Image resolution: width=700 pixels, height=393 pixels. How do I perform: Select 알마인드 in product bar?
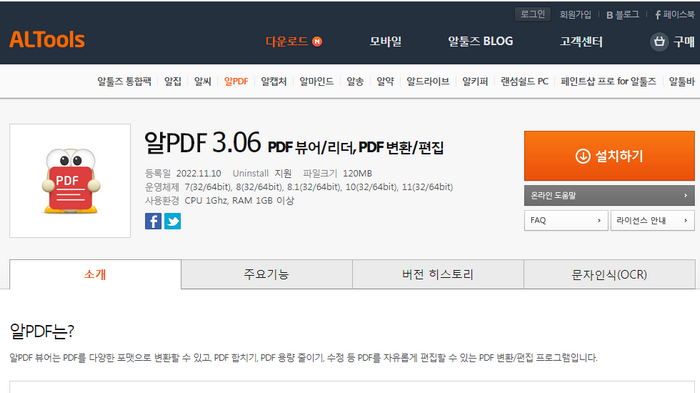pos(317,81)
